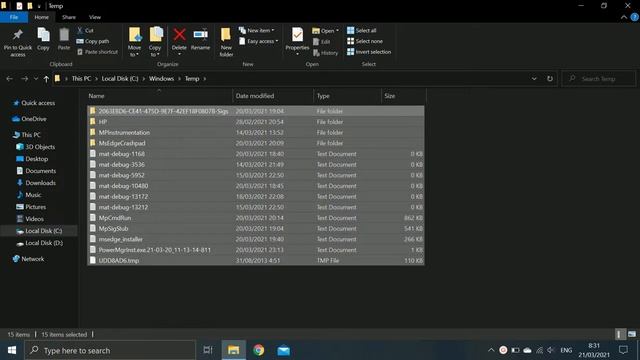Switch to details view layout icon
Screen dimensions: 640x360
click(620, 334)
